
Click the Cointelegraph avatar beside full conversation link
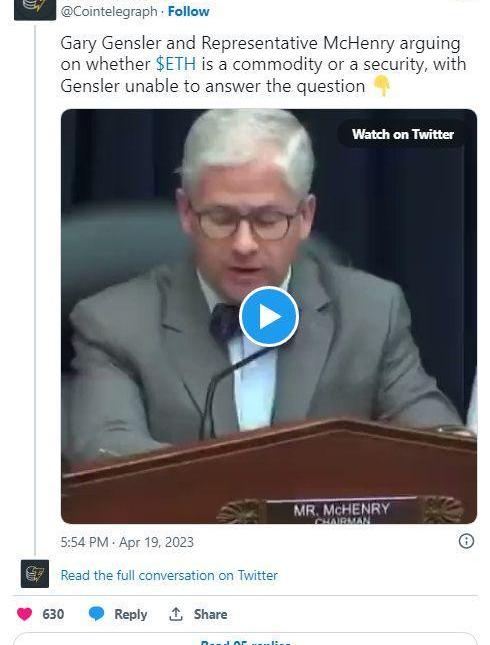[x=35, y=574]
